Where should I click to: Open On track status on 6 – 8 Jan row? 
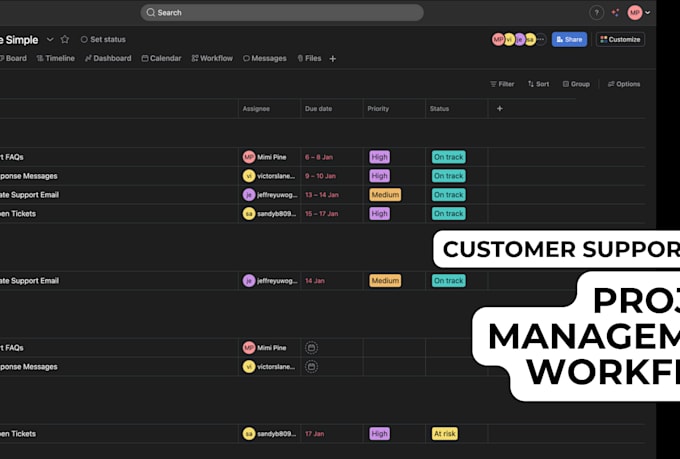point(448,157)
